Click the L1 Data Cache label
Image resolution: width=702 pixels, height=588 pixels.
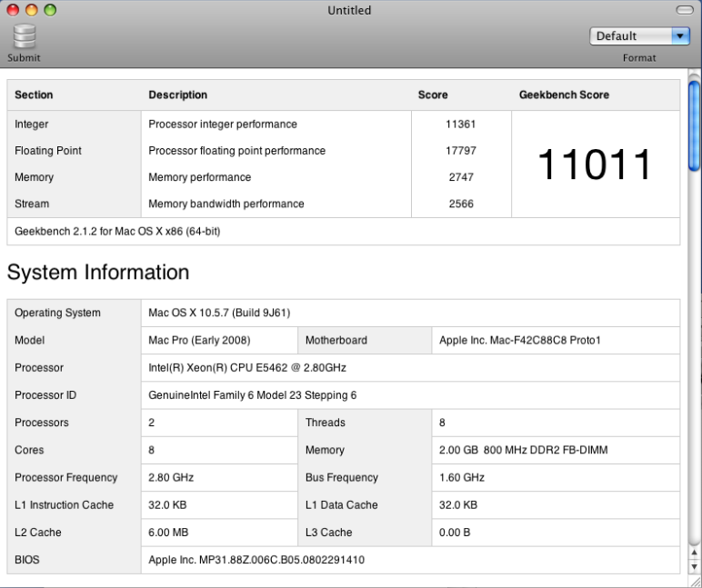click(x=342, y=504)
